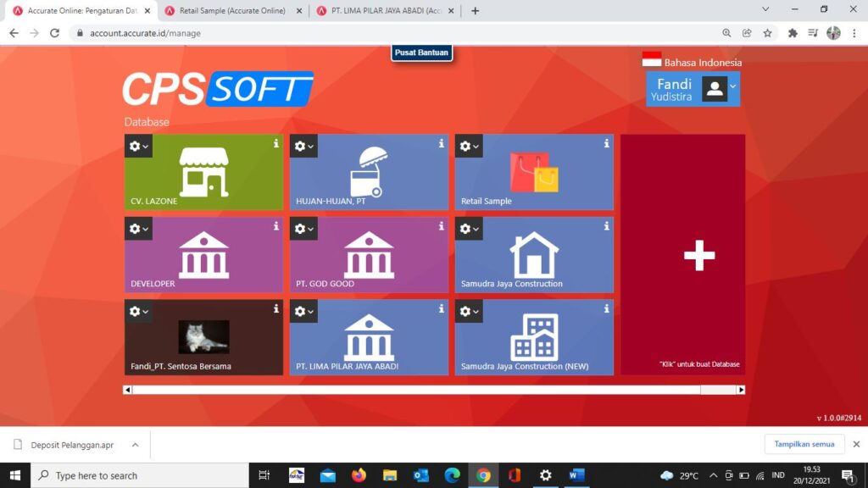Show info for HUJAN-HUJAN, PT database
The height and width of the screenshot is (488, 868).
[x=441, y=143]
